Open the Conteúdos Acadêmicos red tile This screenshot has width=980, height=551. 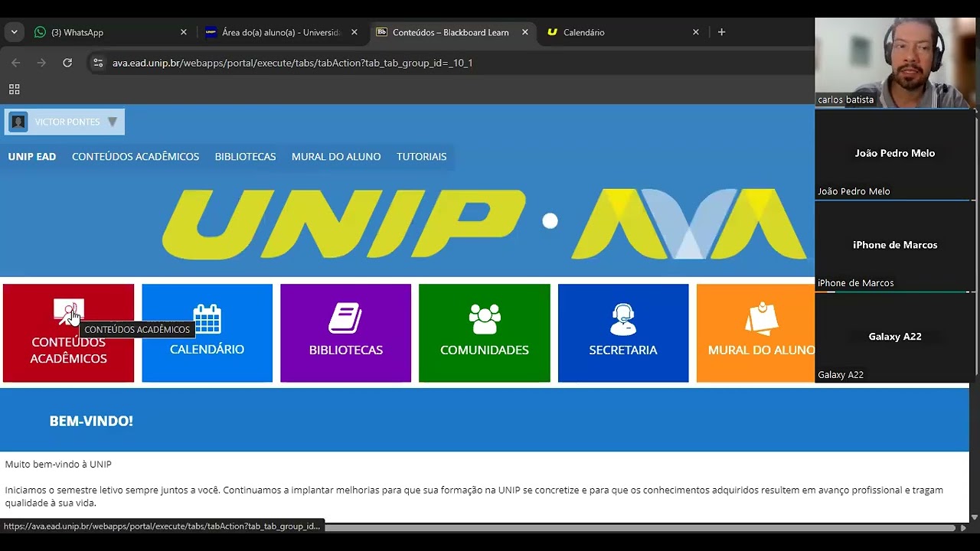[68, 333]
